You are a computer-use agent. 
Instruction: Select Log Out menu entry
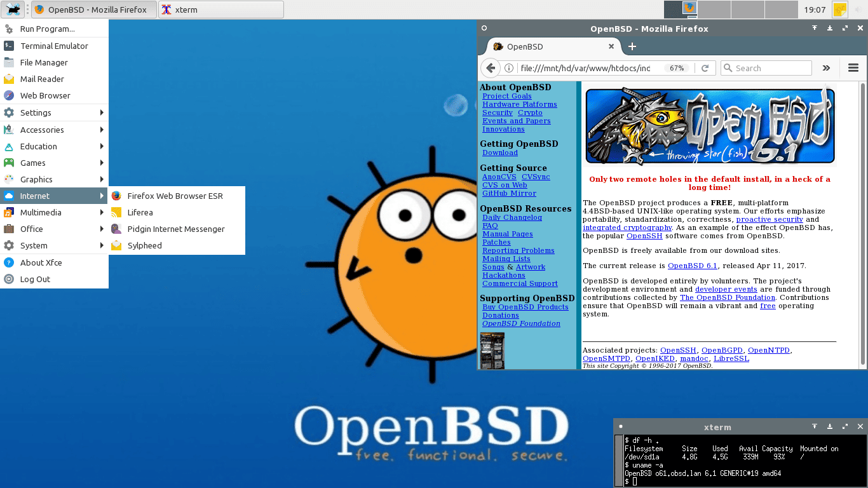coord(54,279)
